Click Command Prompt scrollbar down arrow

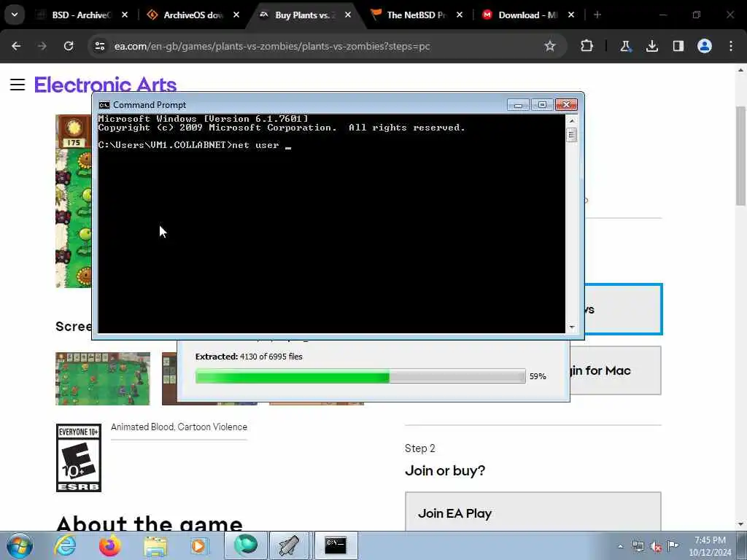pyautogui.click(x=572, y=327)
